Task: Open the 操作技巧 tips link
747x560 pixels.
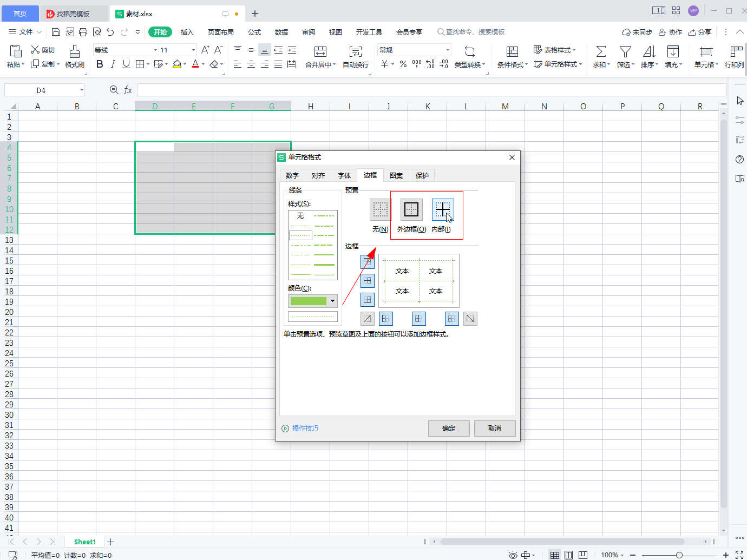Action: [305, 429]
